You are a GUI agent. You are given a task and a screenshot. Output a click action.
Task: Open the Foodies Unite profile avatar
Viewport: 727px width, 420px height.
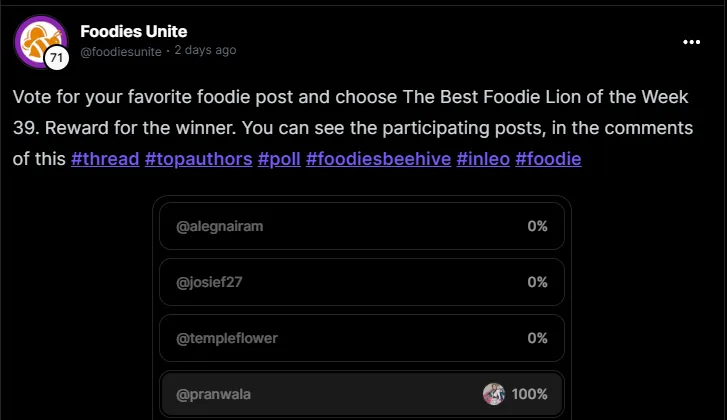click(41, 42)
